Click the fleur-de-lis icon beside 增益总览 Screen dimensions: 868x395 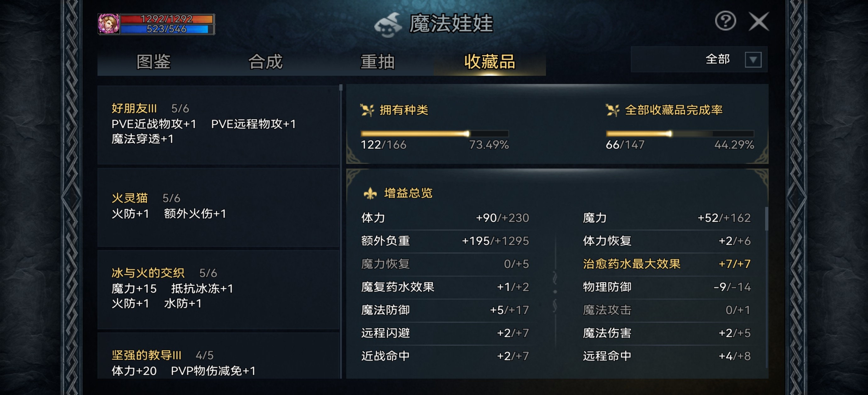tap(370, 193)
